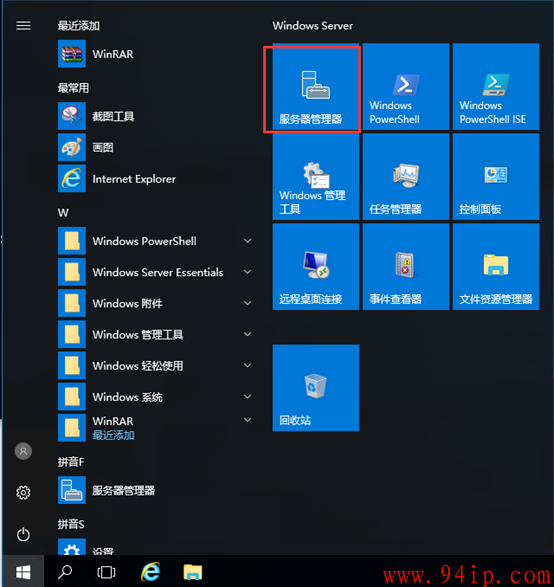
Task: Launch the 任务管理器 tile
Action: (x=406, y=177)
